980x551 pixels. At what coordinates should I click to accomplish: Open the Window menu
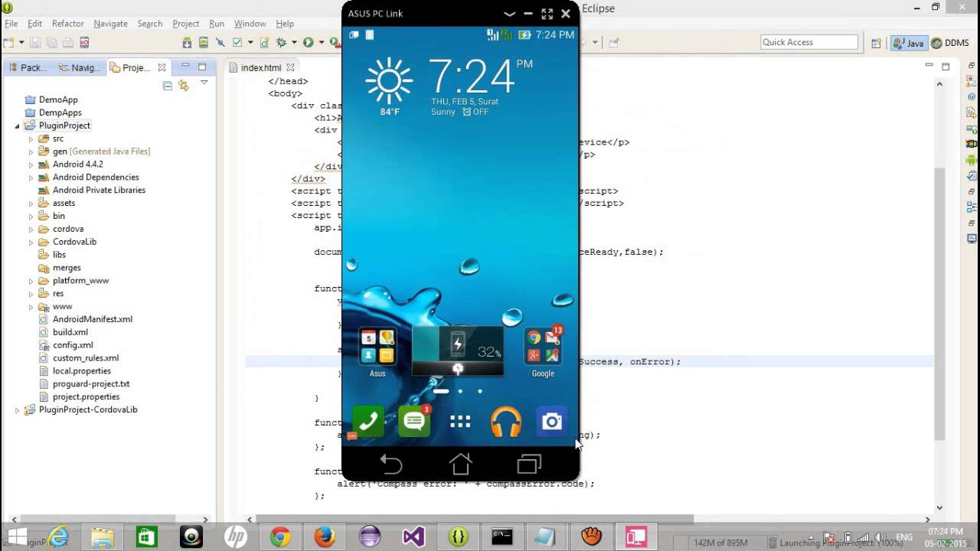[250, 24]
